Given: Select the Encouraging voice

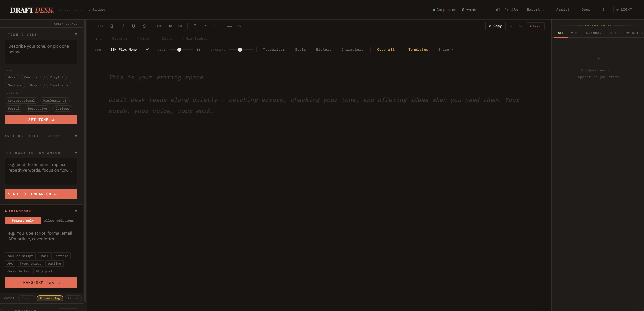Looking at the screenshot, I should click(x=50, y=298).
